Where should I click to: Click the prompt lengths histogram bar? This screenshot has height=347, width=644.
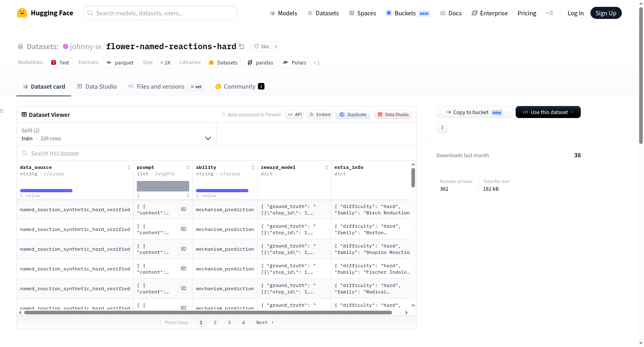click(163, 186)
